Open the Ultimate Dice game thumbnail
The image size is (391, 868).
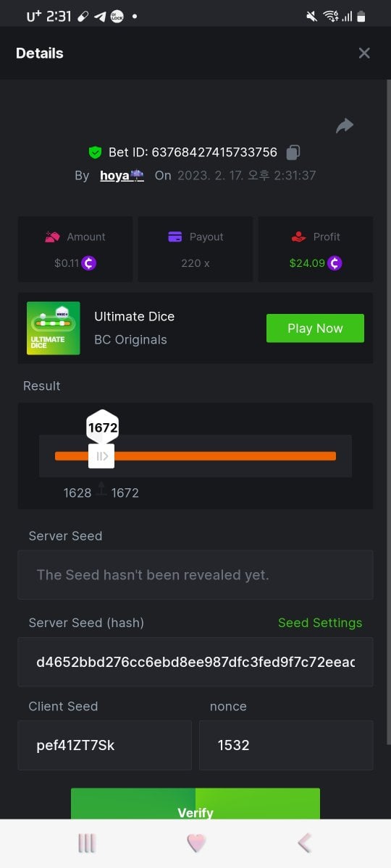point(54,328)
